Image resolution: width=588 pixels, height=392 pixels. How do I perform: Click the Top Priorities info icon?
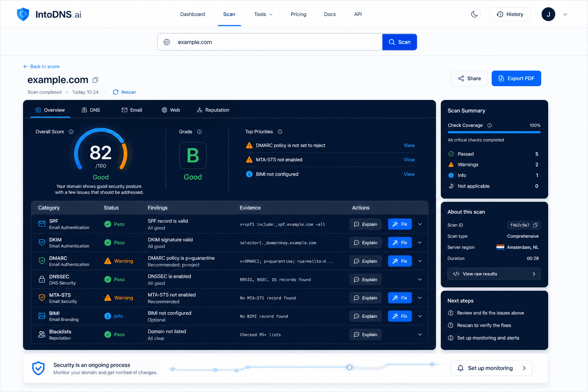tap(280, 132)
